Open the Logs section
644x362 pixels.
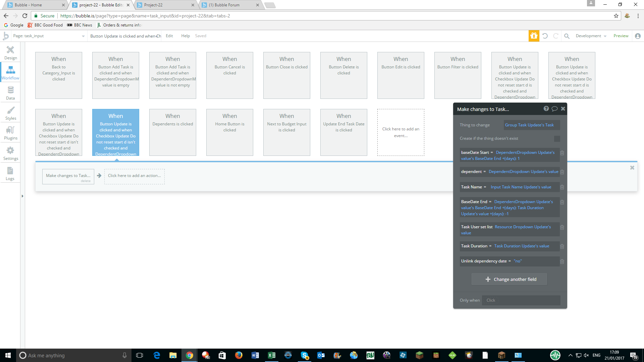(10, 173)
